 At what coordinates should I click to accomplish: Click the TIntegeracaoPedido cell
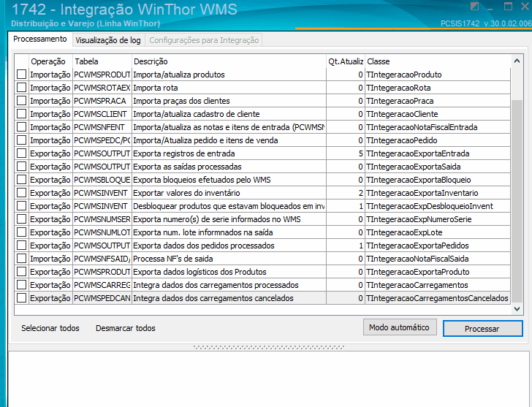[x=438, y=140]
